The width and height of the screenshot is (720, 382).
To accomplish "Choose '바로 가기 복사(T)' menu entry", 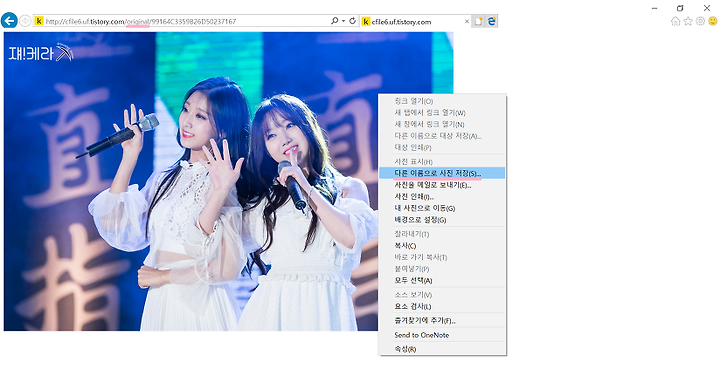I will click(x=442, y=257).
